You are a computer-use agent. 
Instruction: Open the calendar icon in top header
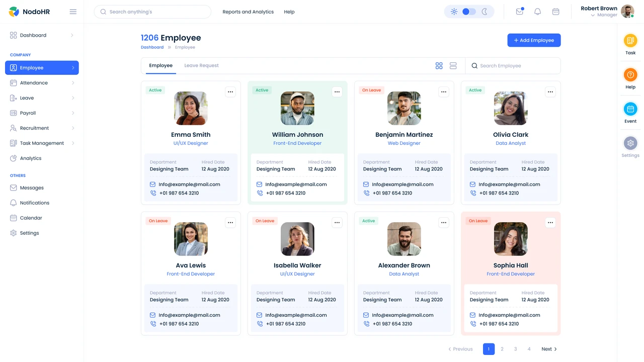(555, 12)
